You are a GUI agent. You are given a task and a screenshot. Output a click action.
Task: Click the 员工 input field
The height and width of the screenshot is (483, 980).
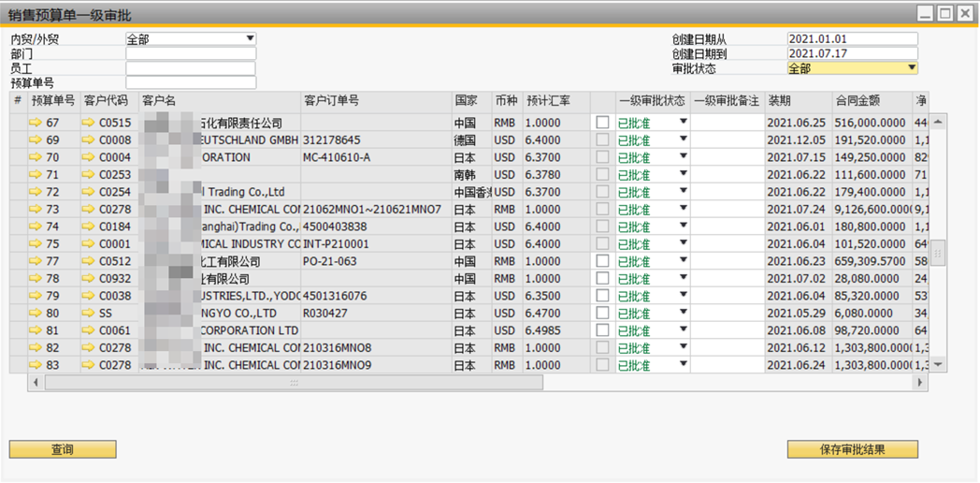pos(191,68)
